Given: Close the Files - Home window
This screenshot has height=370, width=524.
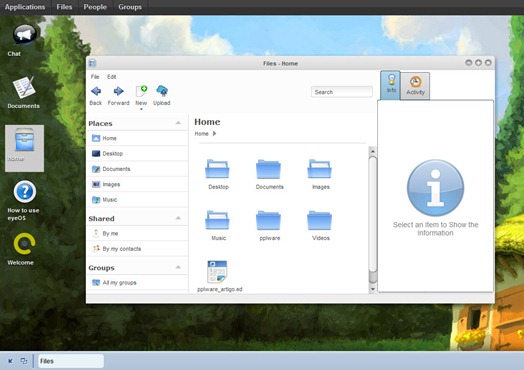Looking at the screenshot, I should pos(488,63).
